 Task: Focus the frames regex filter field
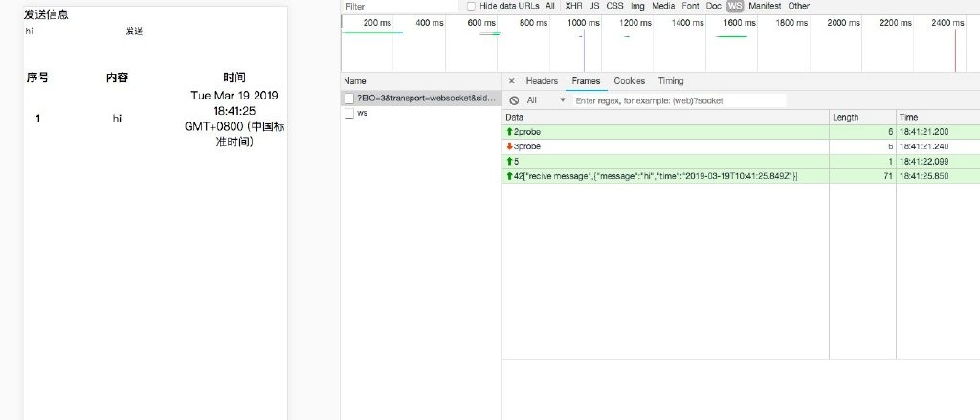tap(679, 100)
